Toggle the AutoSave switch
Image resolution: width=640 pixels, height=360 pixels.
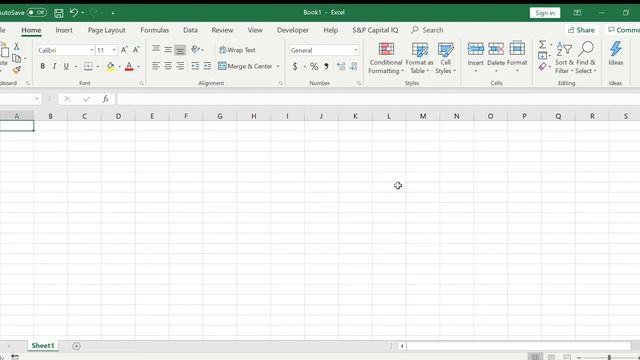pyautogui.click(x=37, y=13)
